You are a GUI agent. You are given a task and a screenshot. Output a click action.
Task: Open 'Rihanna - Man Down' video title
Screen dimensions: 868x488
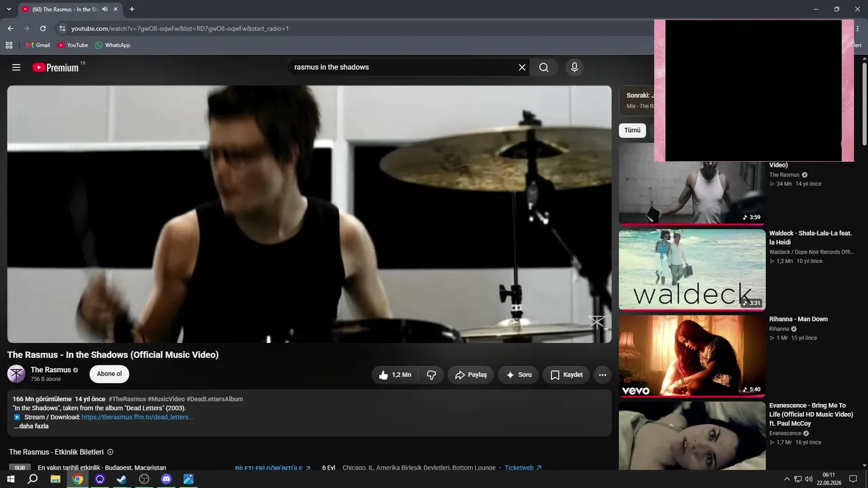(x=798, y=319)
